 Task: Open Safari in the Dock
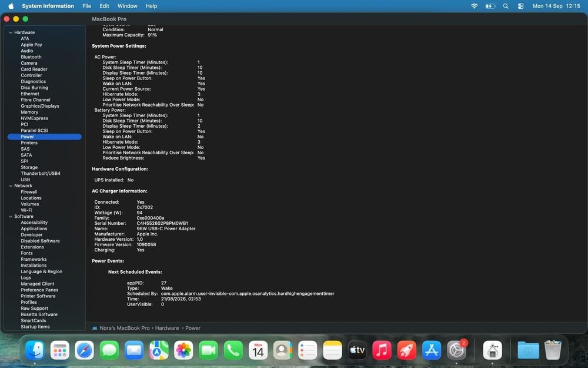click(84, 350)
